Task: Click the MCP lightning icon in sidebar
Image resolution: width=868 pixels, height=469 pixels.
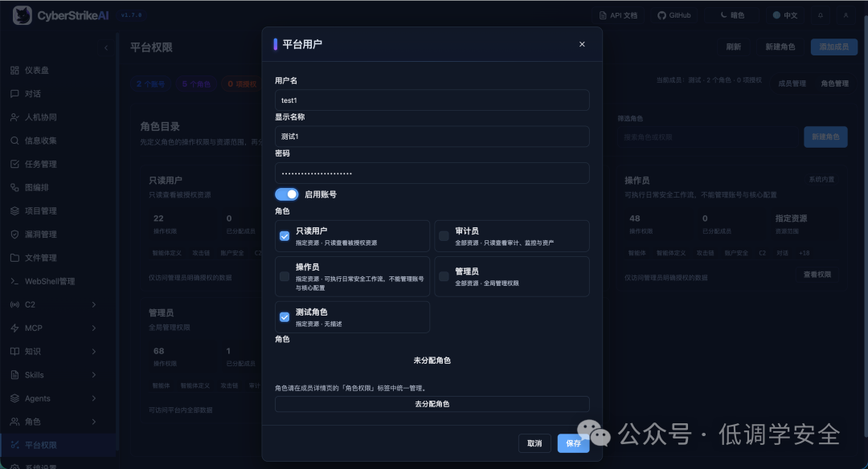Action: [15, 328]
